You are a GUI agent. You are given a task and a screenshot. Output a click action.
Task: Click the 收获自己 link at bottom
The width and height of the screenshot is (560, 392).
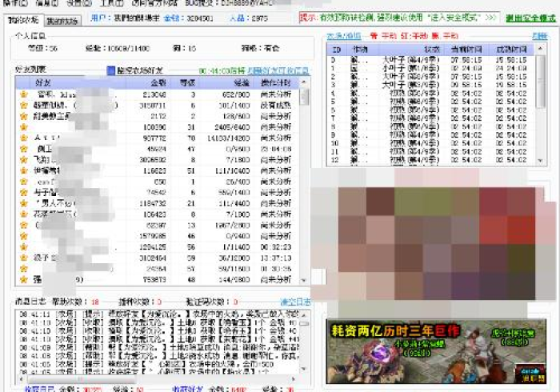pos(39,389)
